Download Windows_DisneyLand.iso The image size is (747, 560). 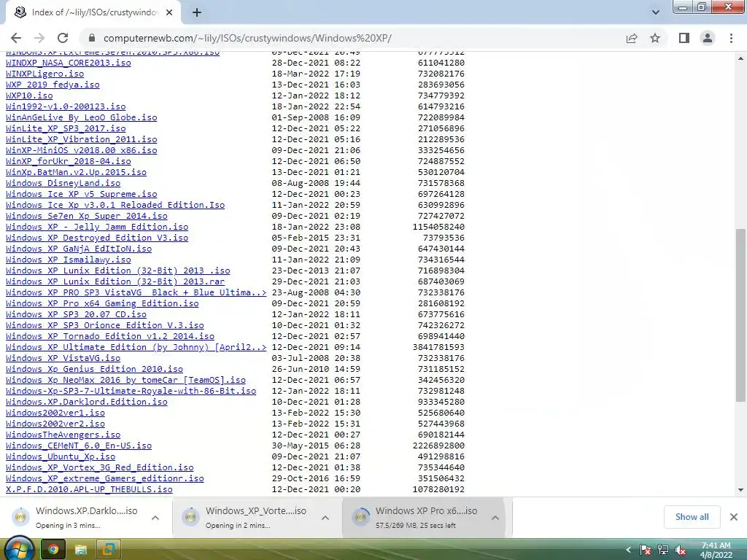63,183
